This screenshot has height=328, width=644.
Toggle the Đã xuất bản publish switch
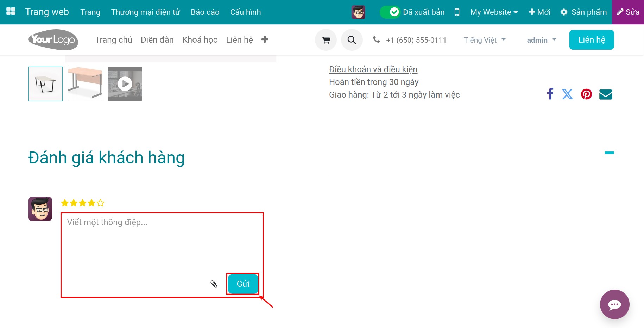pos(390,12)
